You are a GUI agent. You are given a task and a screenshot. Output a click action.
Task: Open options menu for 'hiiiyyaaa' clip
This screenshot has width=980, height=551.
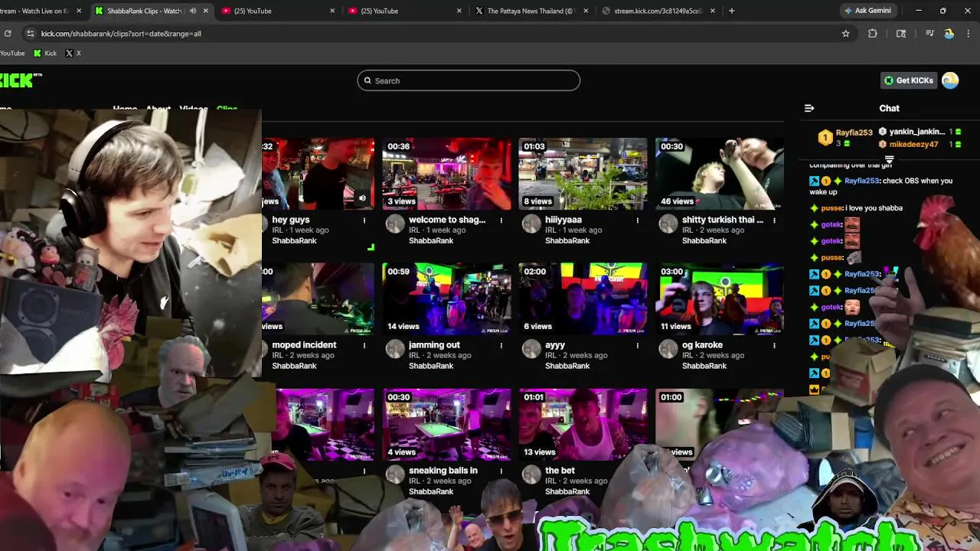coord(638,220)
